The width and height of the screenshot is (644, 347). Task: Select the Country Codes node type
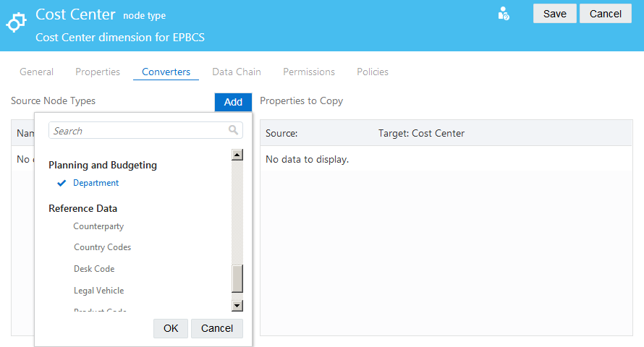click(102, 247)
